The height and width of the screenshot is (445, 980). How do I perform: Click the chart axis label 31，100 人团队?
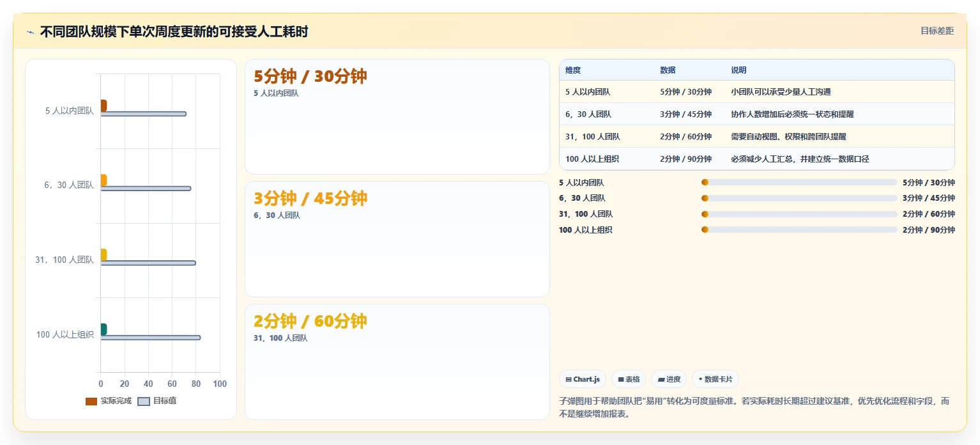65,260
